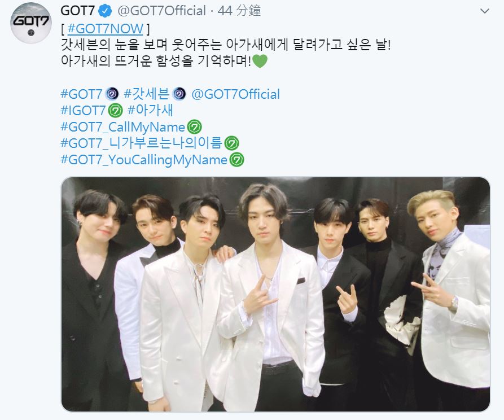The height and width of the screenshot is (420, 504).
Task: Click the dark emblem after #갓세븐
Action: [179, 94]
